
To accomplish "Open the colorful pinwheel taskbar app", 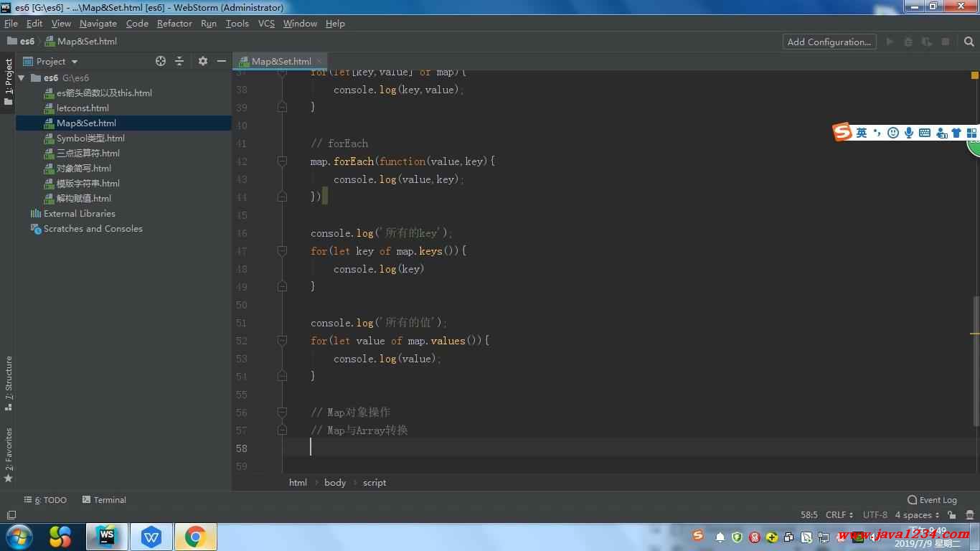I will coord(60,537).
